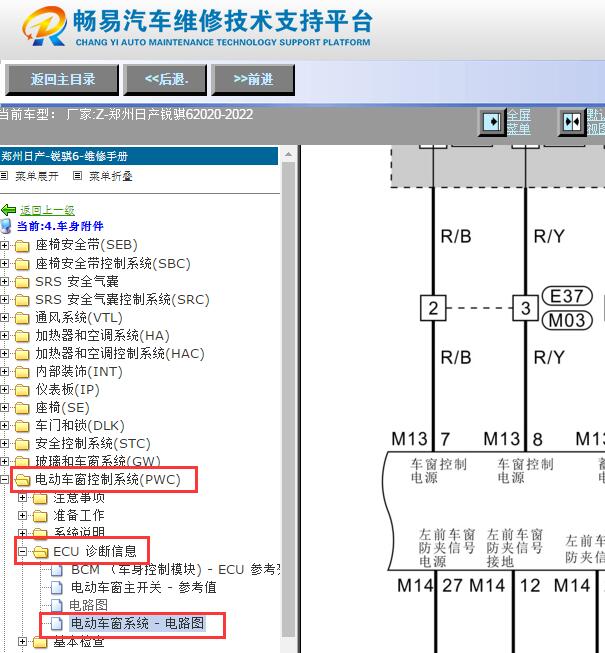This screenshot has height=653, width=605.
Task: Click the SRS 安全气囊 folder icon
Action: click(22, 282)
